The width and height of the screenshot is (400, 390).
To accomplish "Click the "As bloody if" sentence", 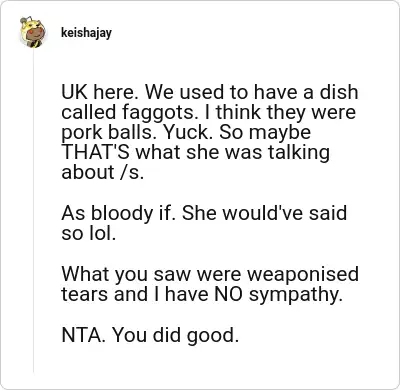I will tap(119, 213).
